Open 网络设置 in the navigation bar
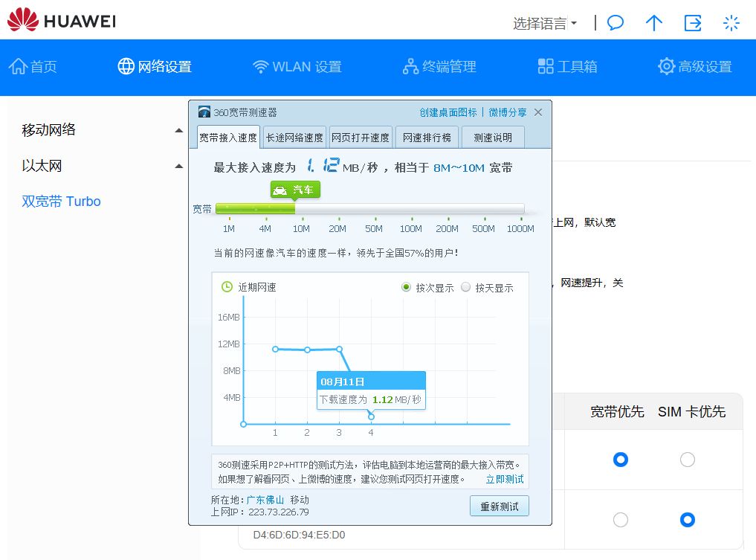This screenshot has width=756, height=560. coord(155,67)
